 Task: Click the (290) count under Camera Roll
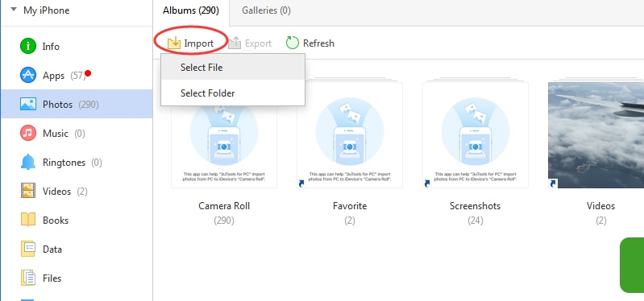[224, 221]
